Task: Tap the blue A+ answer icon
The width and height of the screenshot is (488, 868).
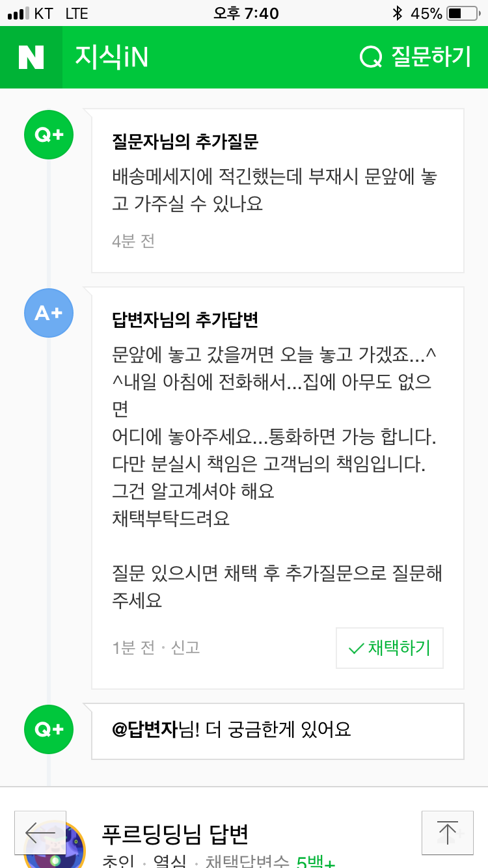Action: tap(49, 313)
